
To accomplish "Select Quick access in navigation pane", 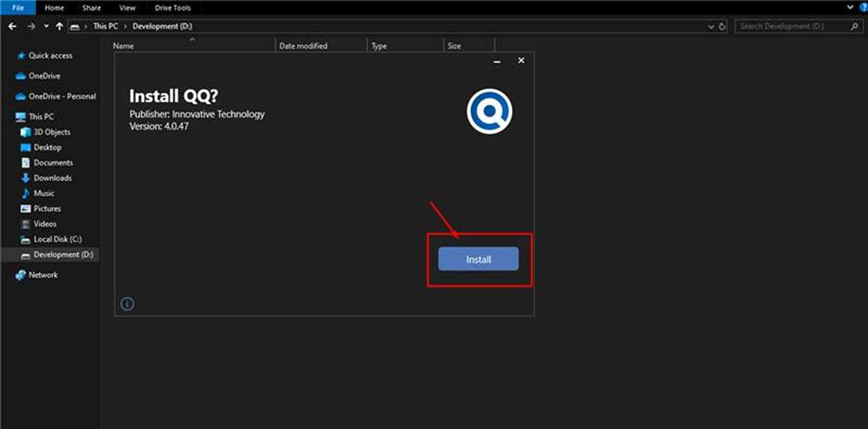I will 50,55.
